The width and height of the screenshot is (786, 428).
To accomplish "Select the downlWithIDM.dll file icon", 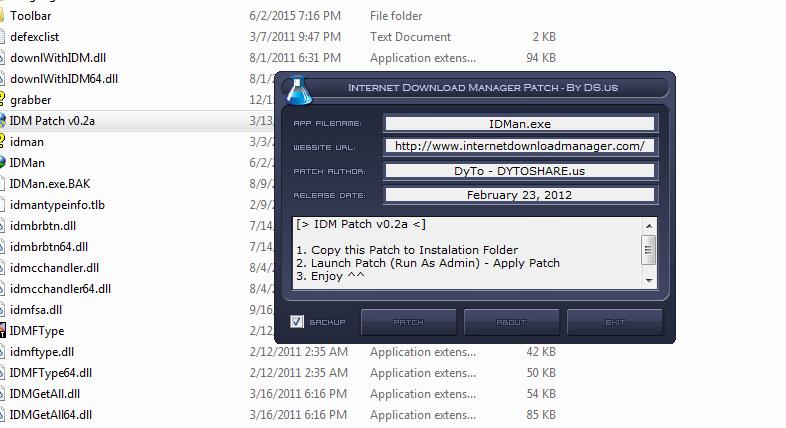I will pyautogui.click(x=2, y=58).
